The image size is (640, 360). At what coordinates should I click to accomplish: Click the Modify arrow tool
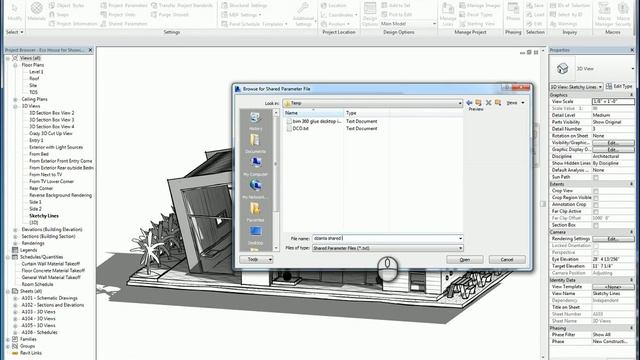[x=14, y=11]
